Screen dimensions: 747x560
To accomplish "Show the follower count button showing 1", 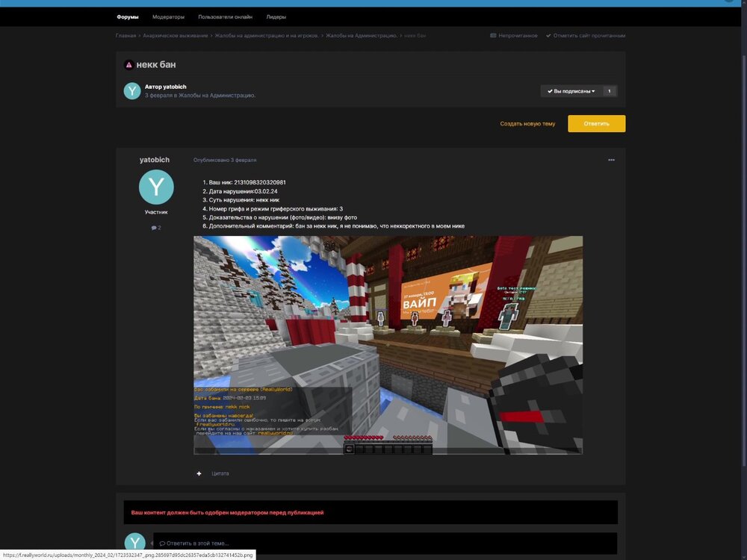I will click(610, 91).
